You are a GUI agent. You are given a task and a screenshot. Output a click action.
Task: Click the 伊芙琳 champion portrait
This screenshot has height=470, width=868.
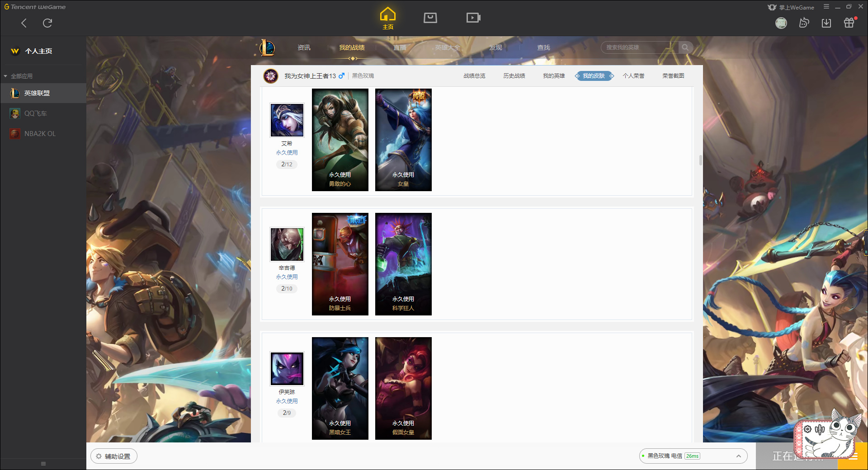coord(287,369)
